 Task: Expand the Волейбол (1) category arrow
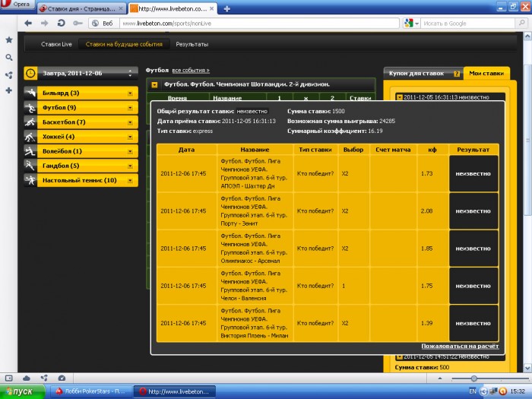pyautogui.click(x=130, y=152)
